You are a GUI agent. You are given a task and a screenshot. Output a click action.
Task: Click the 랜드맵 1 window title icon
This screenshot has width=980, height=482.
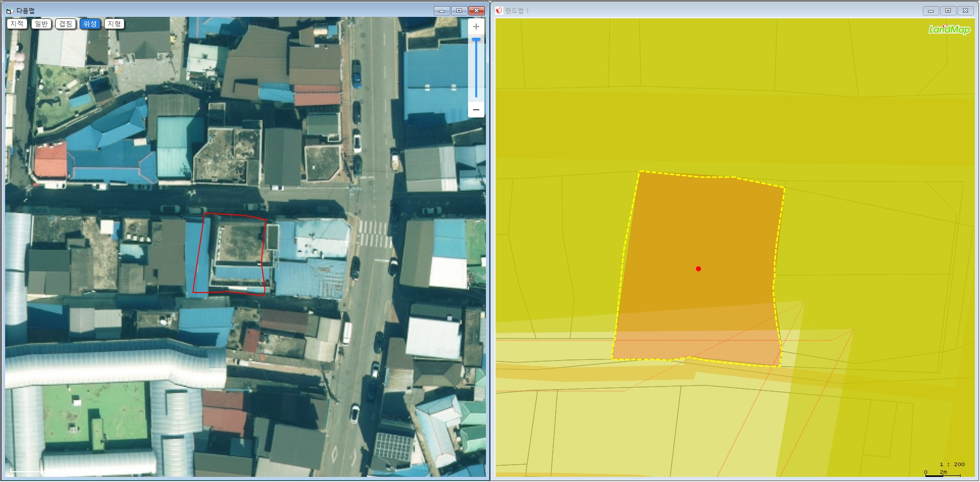click(x=499, y=11)
